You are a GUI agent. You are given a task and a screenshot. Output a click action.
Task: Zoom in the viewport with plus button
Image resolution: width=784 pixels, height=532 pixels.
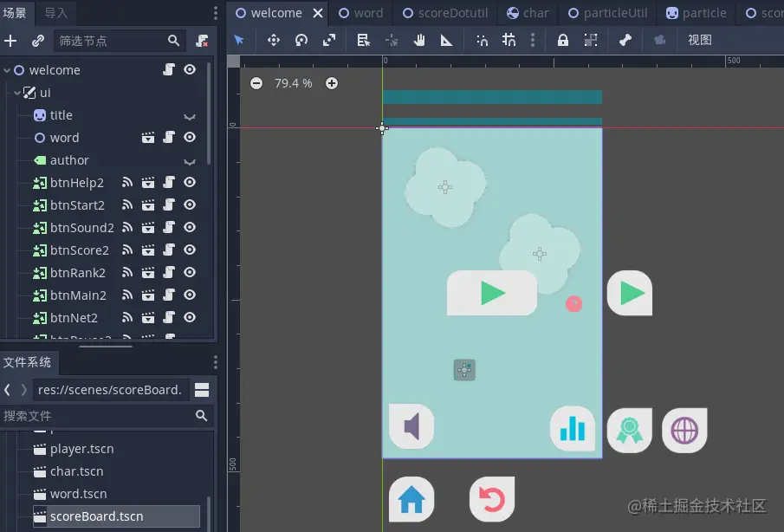click(332, 83)
